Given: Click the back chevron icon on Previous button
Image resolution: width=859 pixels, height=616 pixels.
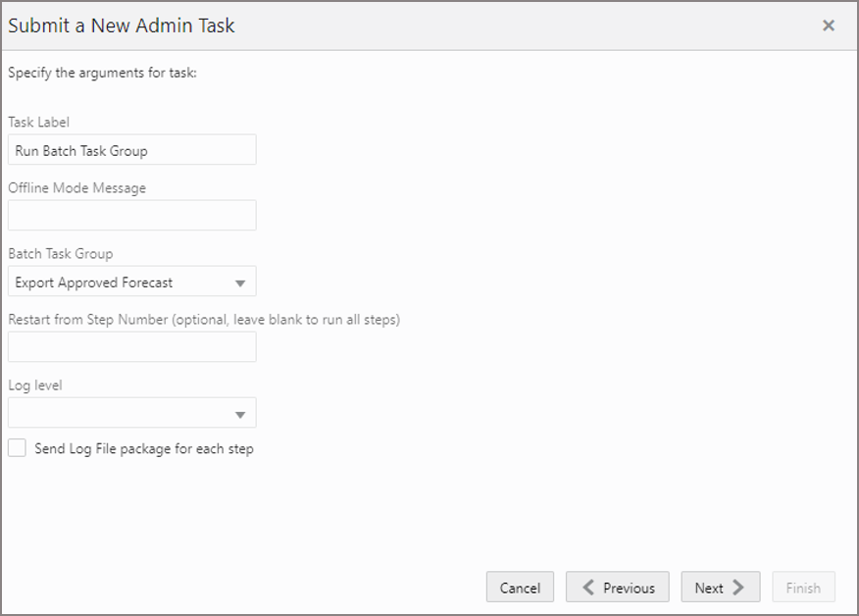Looking at the screenshot, I should point(588,588).
